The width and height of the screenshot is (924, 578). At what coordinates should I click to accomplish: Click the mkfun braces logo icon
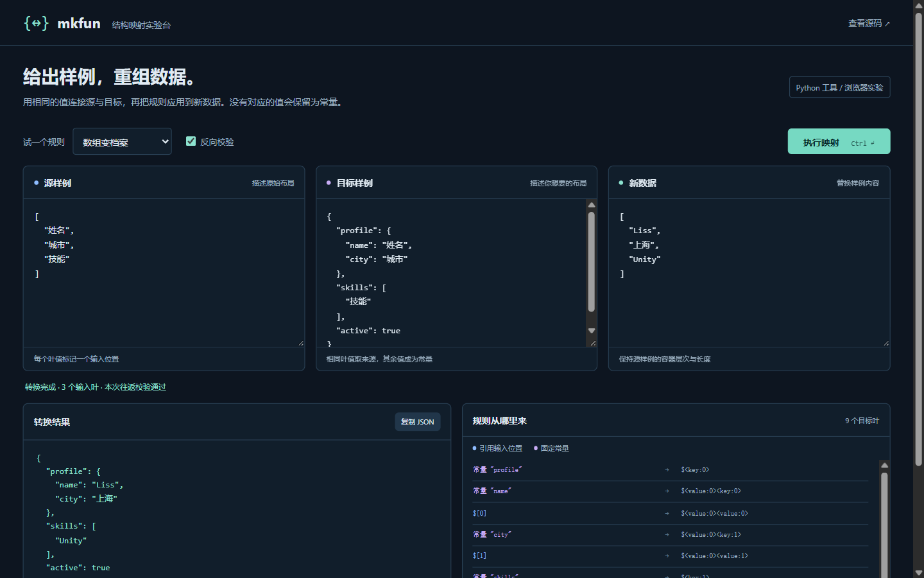pyautogui.click(x=37, y=24)
